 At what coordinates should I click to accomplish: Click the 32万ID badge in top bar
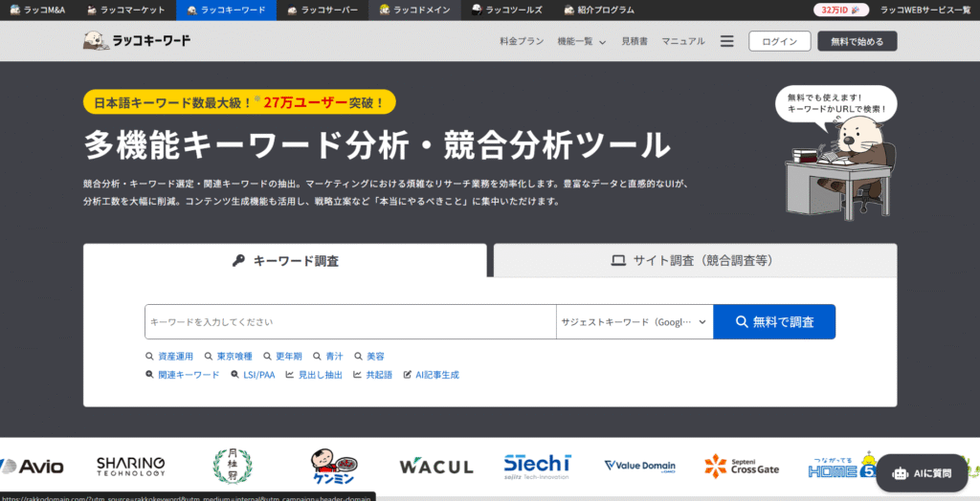pyautogui.click(x=841, y=10)
